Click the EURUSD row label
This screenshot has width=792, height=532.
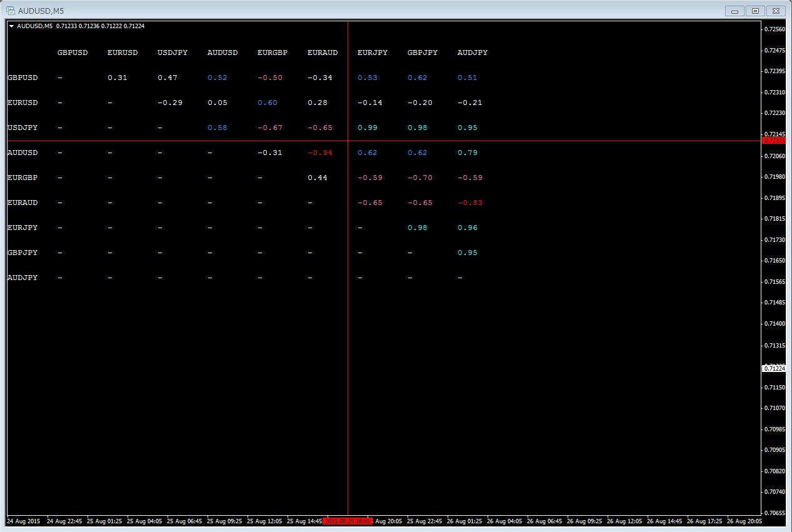pos(23,103)
